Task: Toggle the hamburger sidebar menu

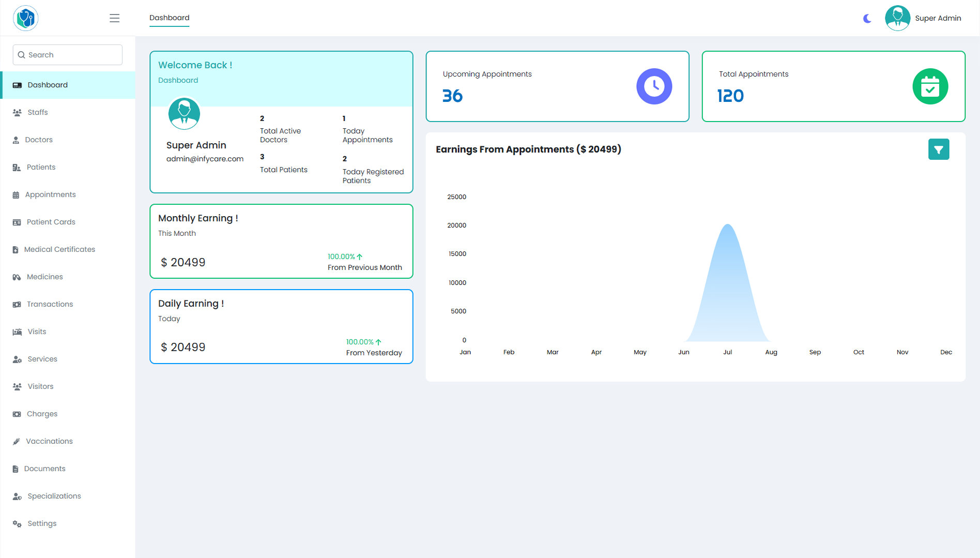Action: pyautogui.click(x=114, y=18)
